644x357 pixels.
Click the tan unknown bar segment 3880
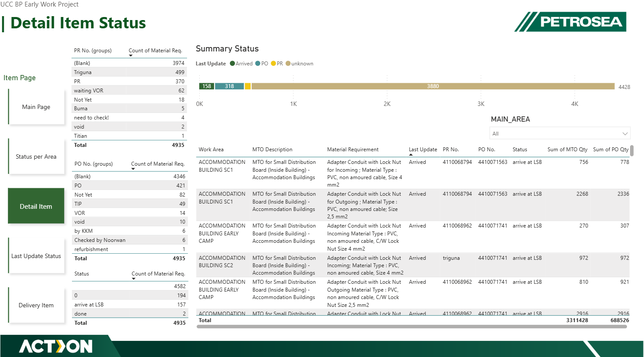433,86
